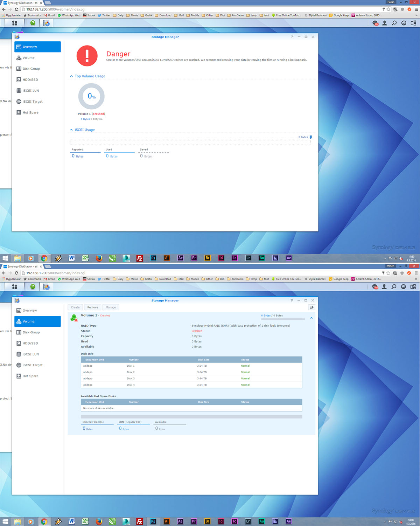Open Disk Group in the upper window's sidebar
420x526 pixels.
click(x=31, y=69)
